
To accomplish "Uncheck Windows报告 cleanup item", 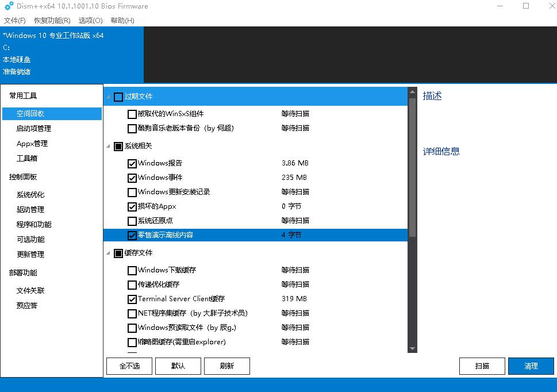I will (x=132, y=163).
